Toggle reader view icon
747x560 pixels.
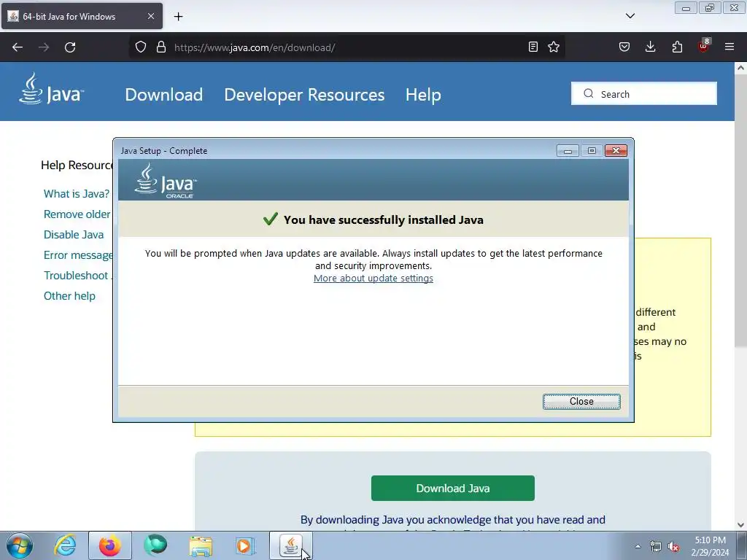point(533,47)
